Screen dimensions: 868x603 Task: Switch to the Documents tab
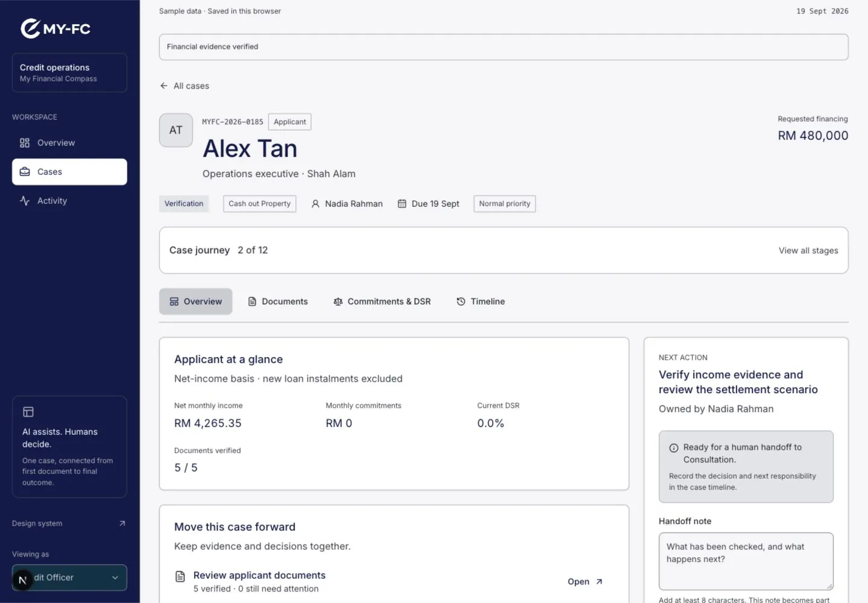click(278, 301)
